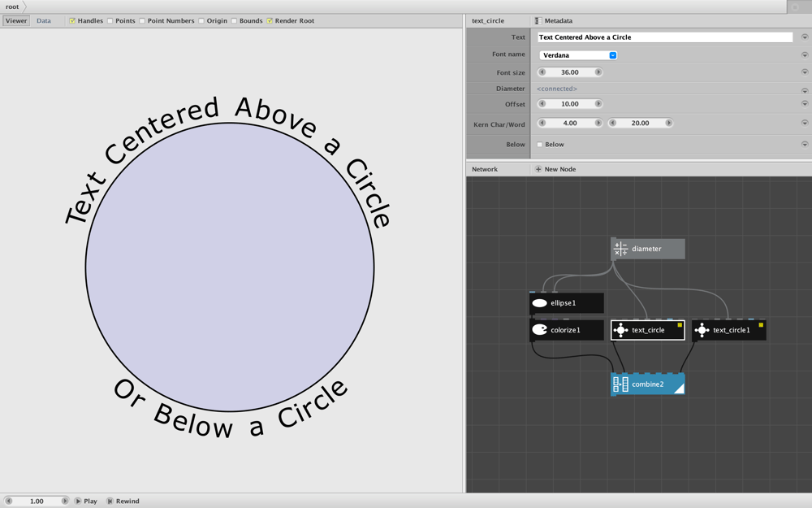Toggle the Handles checkbox
The height and width of the screenshot is (508, 812).
(x=72, y=21)
